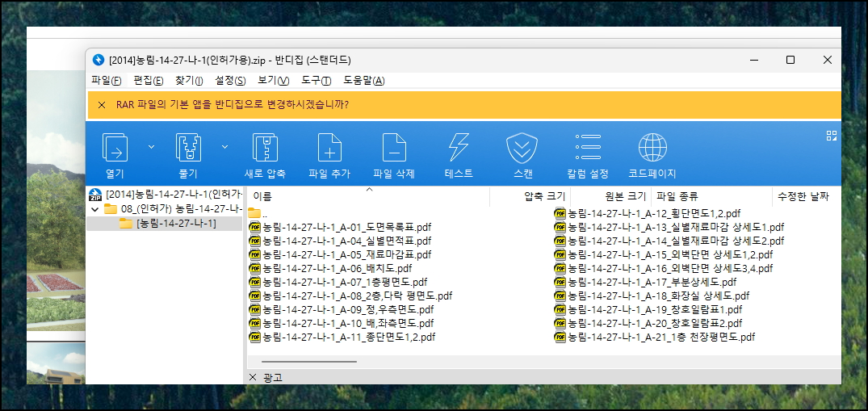The height and width of the screenshot is (411, 868).
Task: Open the 보기(V) menu
Action: point(274,81)
